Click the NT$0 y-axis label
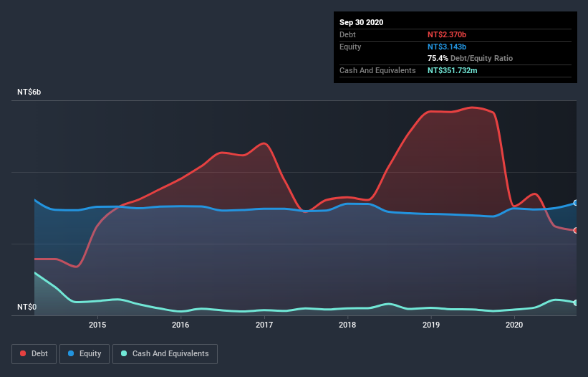 click(x=26, y=307)
